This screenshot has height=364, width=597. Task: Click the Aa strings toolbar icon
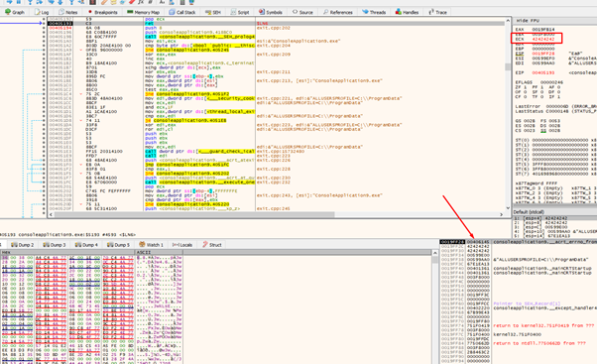pyautogui.click(x=163, y=2)
